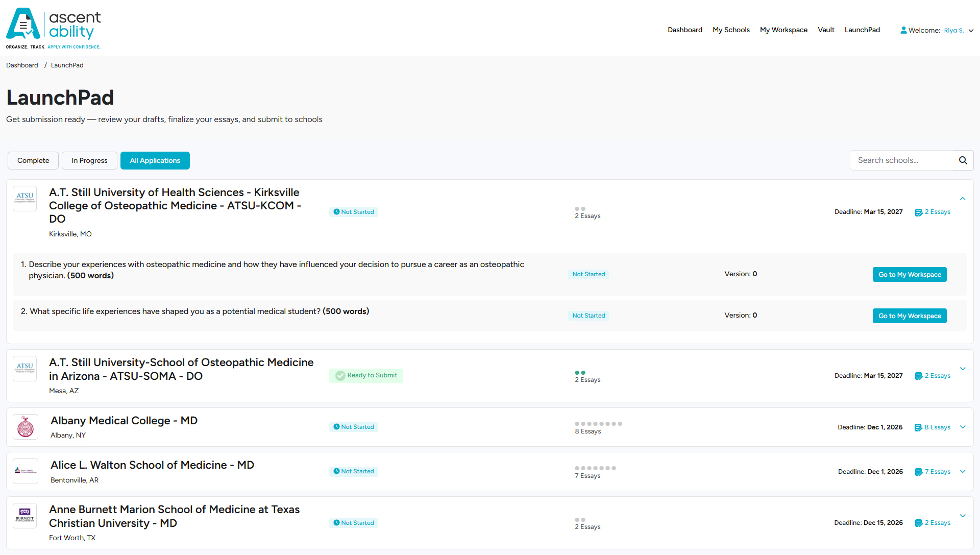Open the ATSU-KCOM school logo thumbnail

pos(24,198)
